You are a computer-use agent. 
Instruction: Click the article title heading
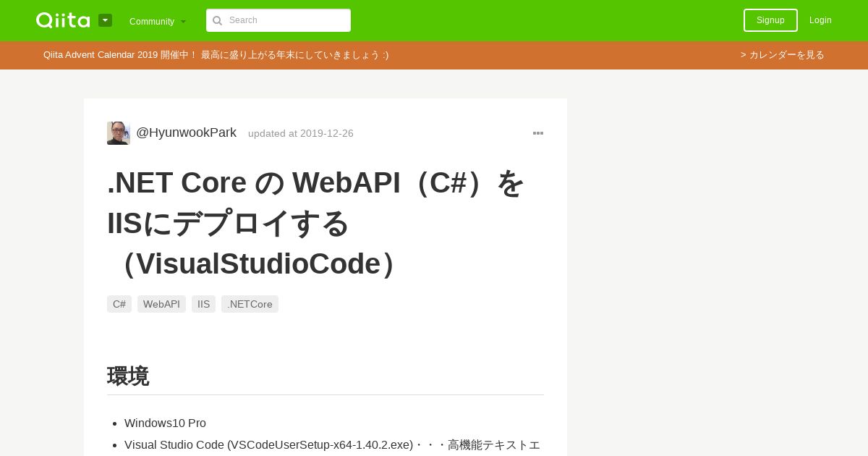click(325, 223)
